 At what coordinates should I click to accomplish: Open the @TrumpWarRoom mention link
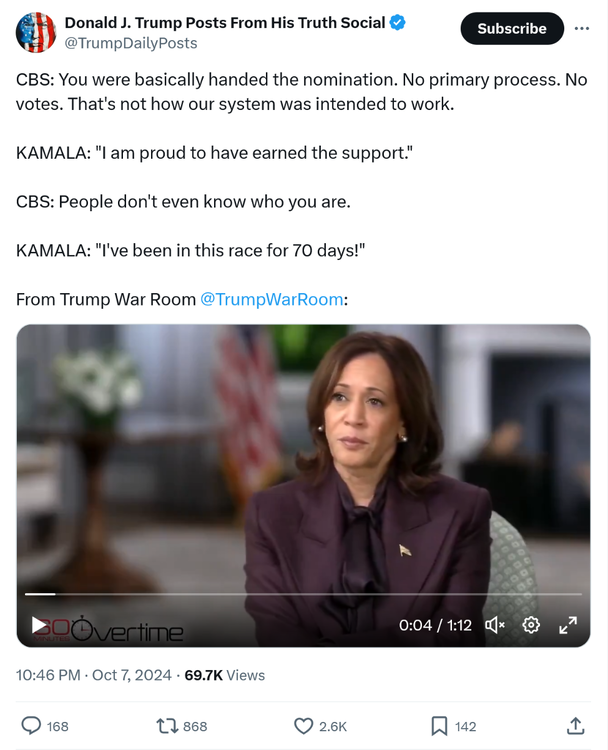click(272, 299)
